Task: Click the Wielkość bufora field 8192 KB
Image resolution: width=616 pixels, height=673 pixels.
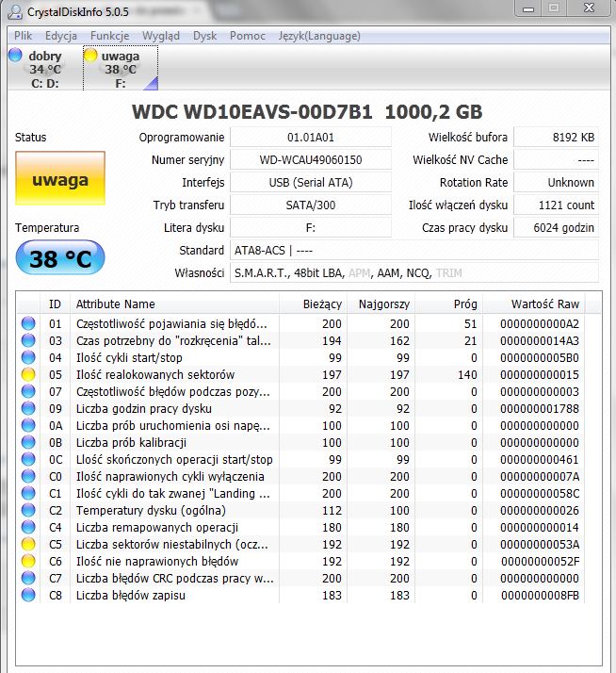Action: click(556, 138)
